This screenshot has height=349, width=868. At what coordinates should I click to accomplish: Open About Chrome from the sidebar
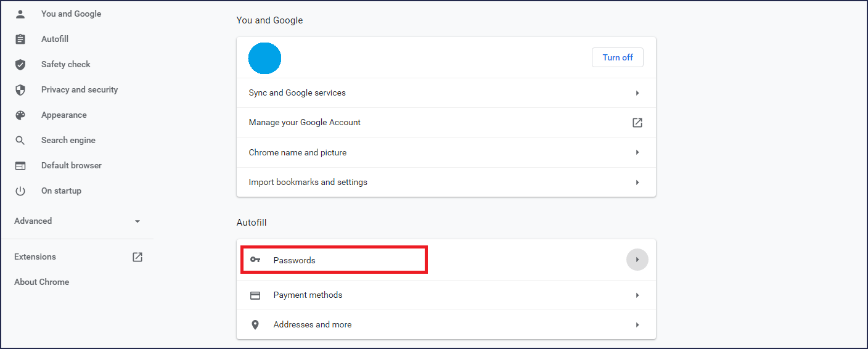click(x=42, y=282)
